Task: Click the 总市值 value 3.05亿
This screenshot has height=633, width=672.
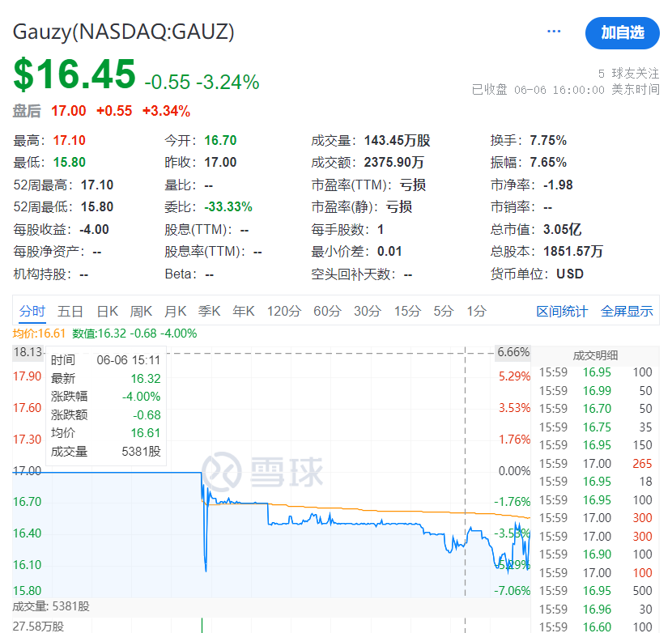Action: pyautogui.click(x=562, y=229)
